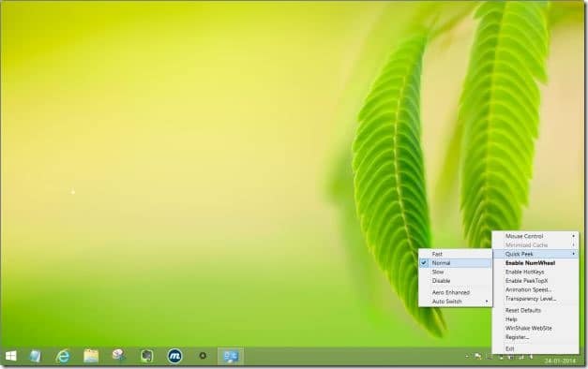
Task: Open File Explorer folder icon on taskbar
Action: pos(91,356)
